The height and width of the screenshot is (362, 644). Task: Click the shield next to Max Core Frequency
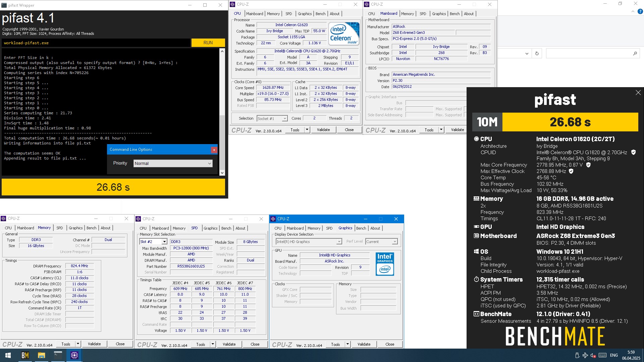click(588, 165)
